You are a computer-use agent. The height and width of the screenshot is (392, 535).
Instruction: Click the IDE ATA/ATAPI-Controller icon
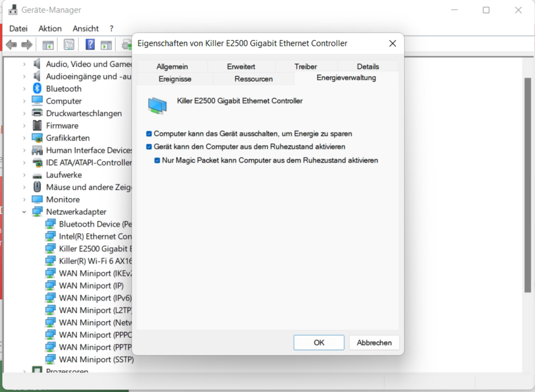pyautogui.click(x=37, y=163)
